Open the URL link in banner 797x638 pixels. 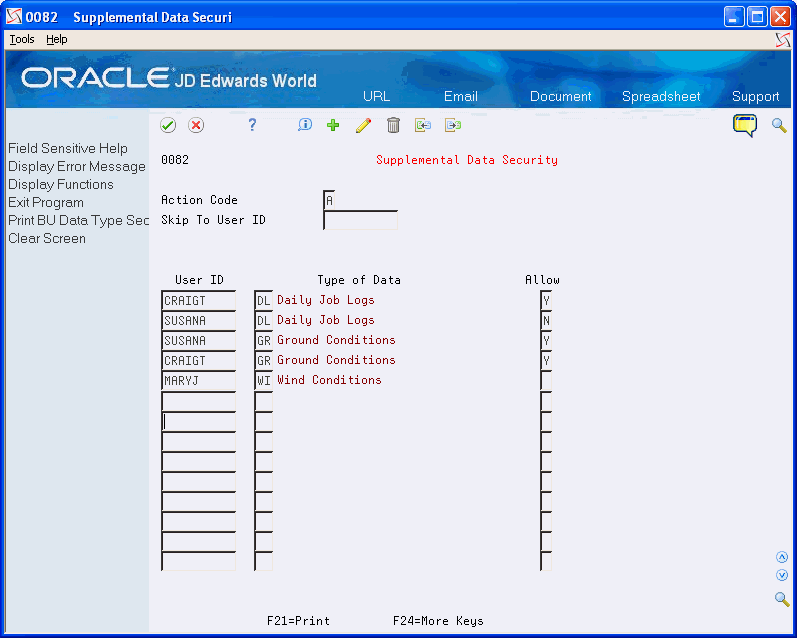click(x=377, y=96)
